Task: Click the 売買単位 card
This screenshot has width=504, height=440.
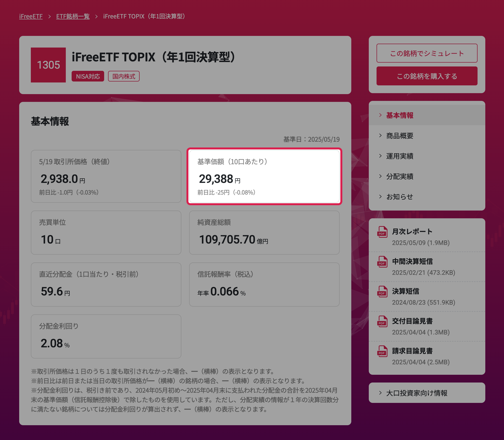Action: pyautogui.click(x=106, y=233)
